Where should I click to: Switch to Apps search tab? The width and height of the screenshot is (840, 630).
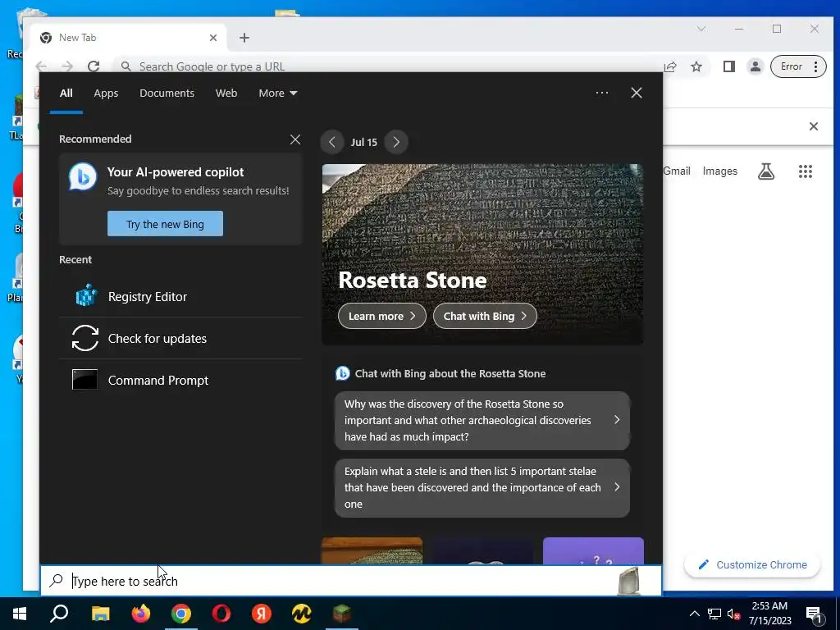point(106,94)
